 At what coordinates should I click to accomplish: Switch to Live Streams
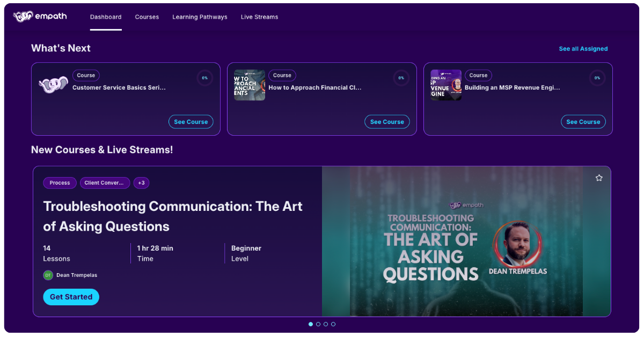click(259, 17)
